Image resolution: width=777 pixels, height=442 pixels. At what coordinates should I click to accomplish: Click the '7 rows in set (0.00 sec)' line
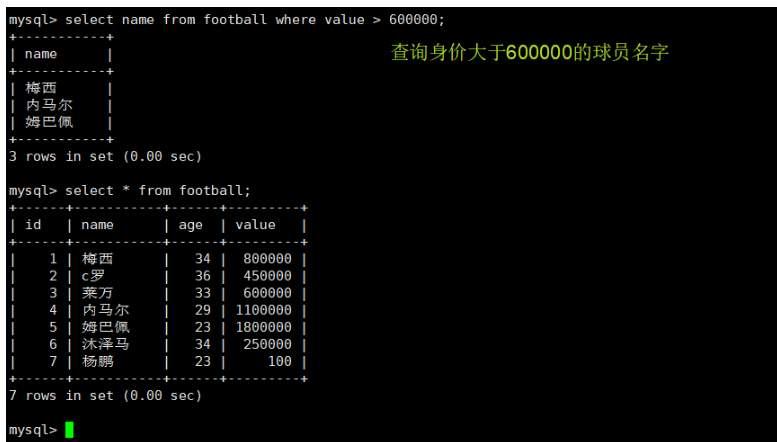pyautogui.click(x=106, y=395)
